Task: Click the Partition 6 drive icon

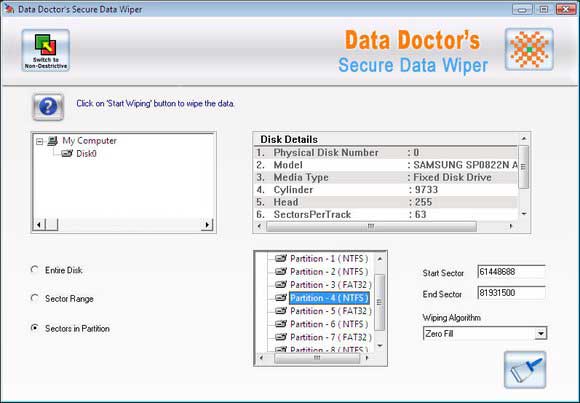Action: pos(281,324)
